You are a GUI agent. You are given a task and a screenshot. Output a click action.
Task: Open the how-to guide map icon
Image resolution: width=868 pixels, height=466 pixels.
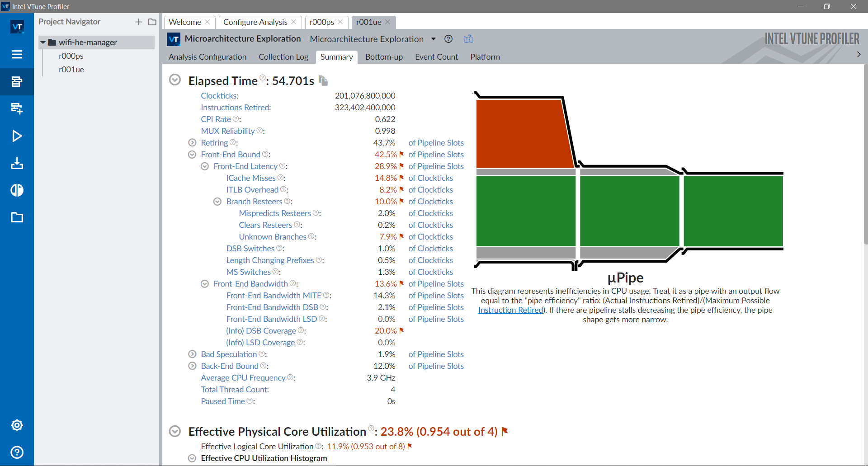pyautogui.click(x=468, y=39)
